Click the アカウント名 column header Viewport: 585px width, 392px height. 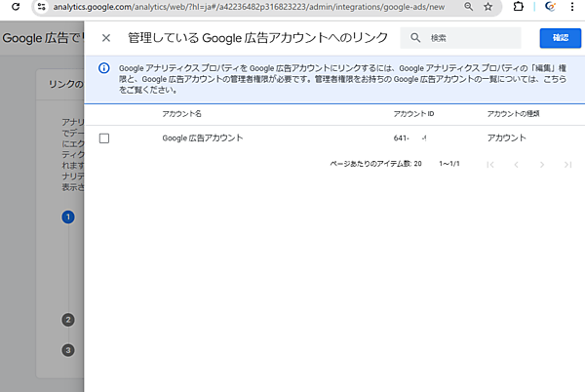(x=181, y=114)
